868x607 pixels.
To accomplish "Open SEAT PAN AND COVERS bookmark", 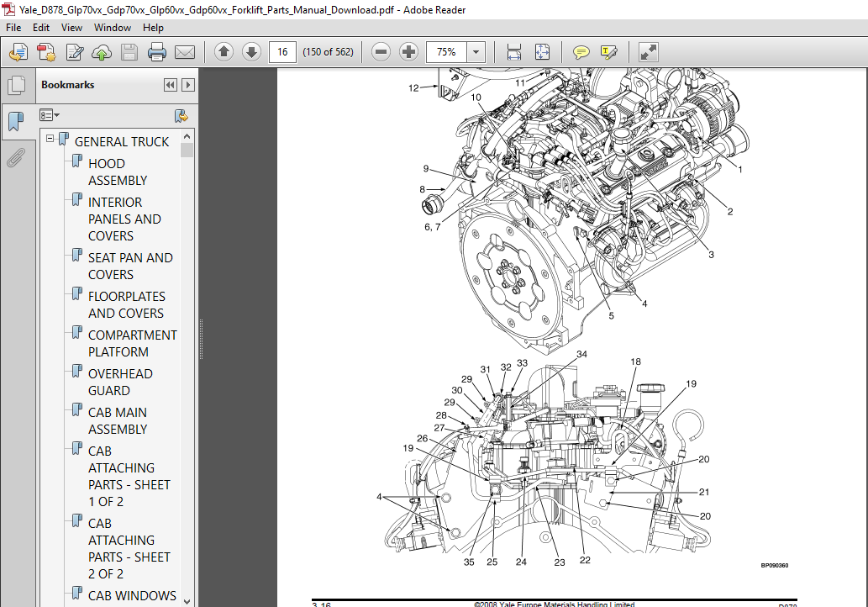I will (x=130, y=267).
